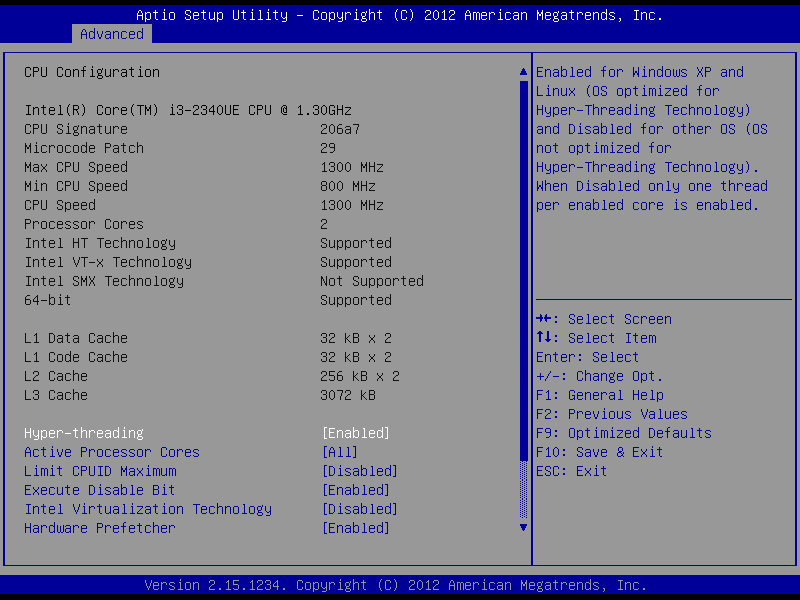Click F10: Save & Exit hint
The width and height of the screenshot is (800, 600).
(x=600, y=452)
